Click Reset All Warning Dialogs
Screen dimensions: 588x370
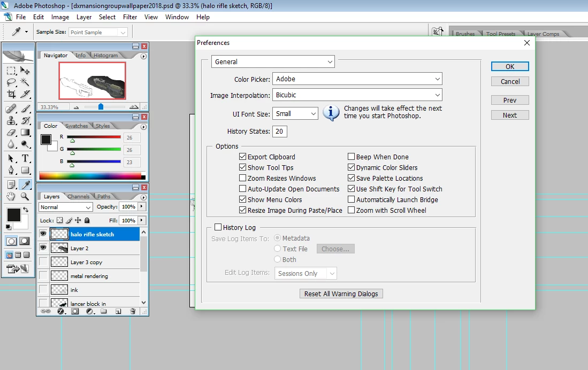click(x=341, y=294)
